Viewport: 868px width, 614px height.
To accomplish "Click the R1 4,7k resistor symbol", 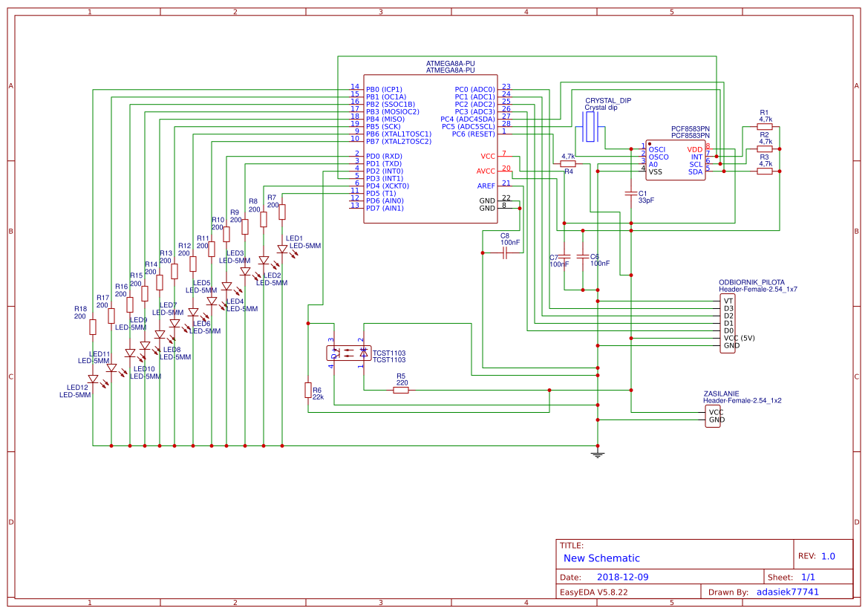I will click(x=764, y=127).
